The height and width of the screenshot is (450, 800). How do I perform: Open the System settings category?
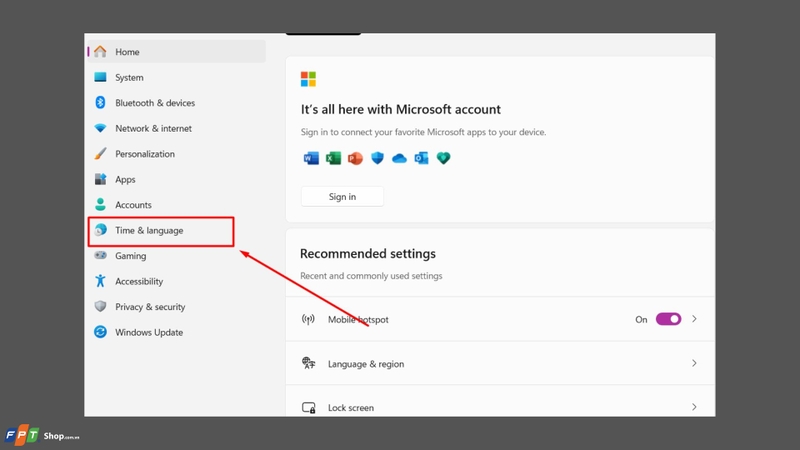tap(129, 78)
